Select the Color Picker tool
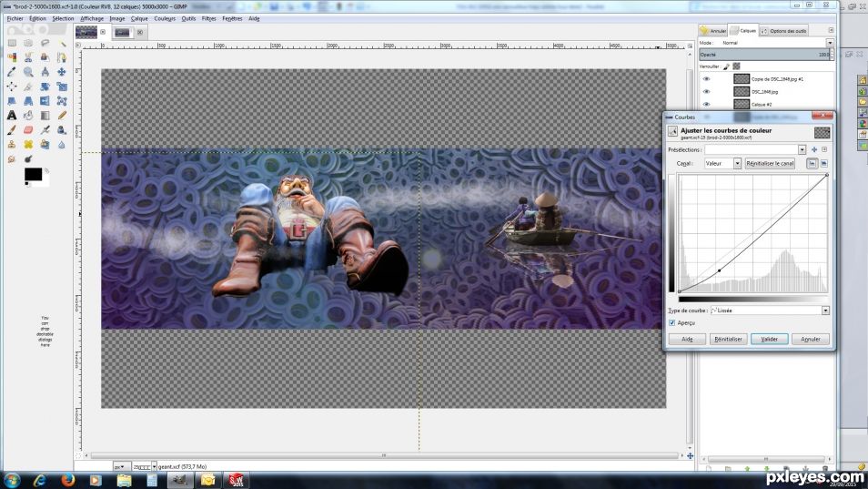The image size is (868, 489). (12, 72)
